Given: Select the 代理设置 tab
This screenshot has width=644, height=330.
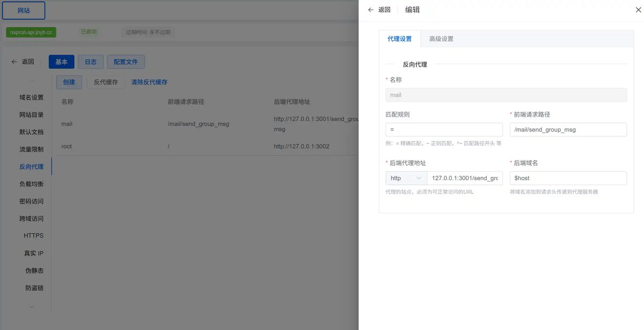Looking at the screenshot, I should (x=400, y=39).
